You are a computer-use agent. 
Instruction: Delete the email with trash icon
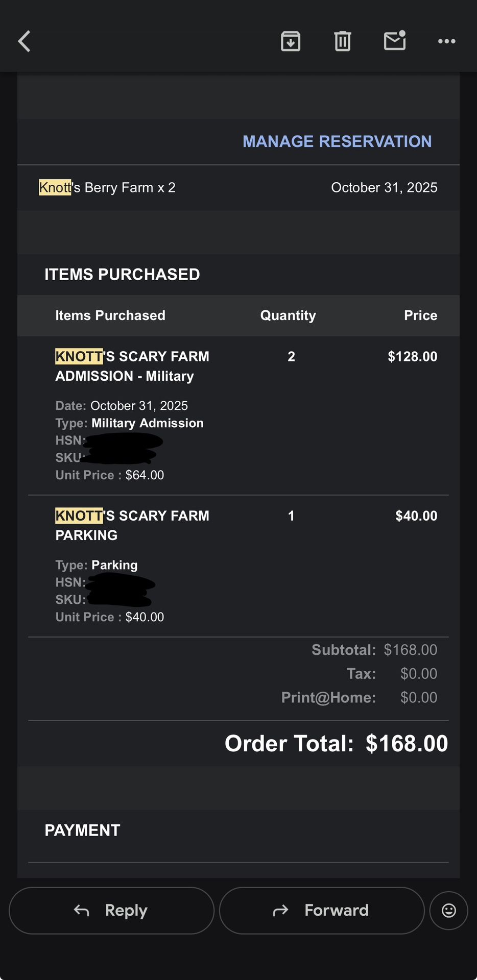point(342,41)
